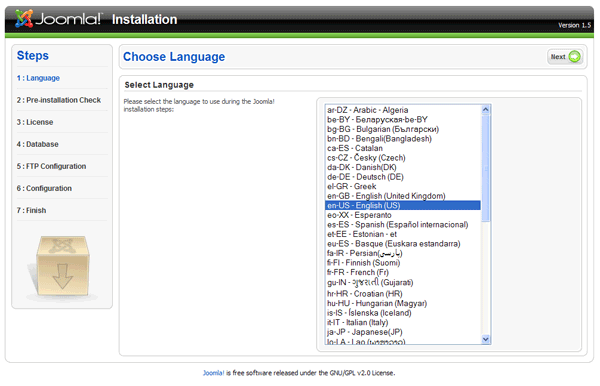Click the installer box image in Steps panel
The width and height of the screenshot is (600, 386).
tap(62, 267)
